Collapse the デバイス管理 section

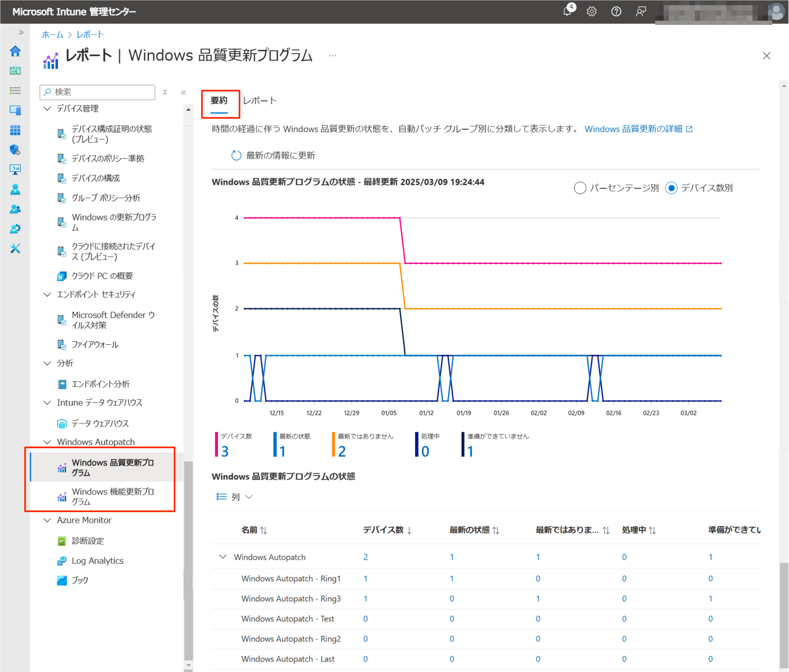pos(47,108)
